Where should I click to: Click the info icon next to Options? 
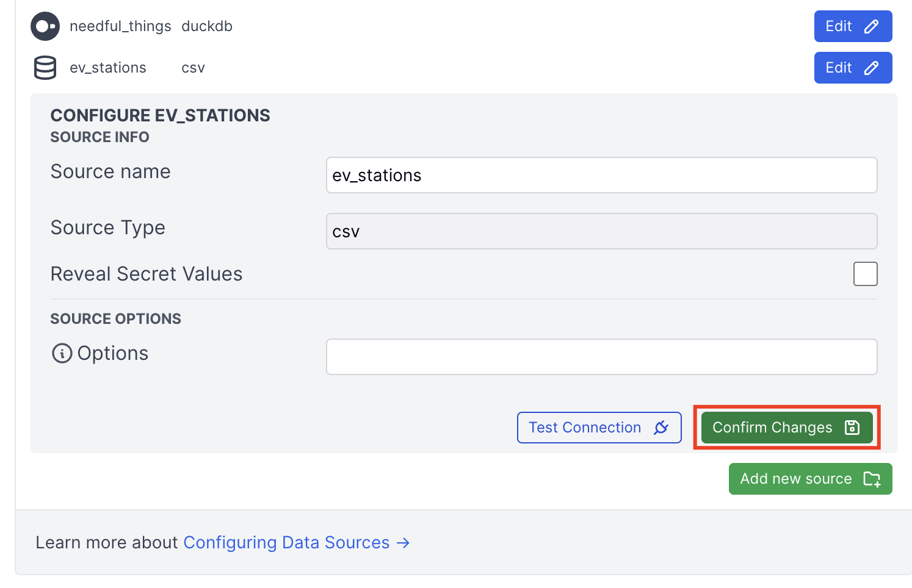click(x=62, y=353)
